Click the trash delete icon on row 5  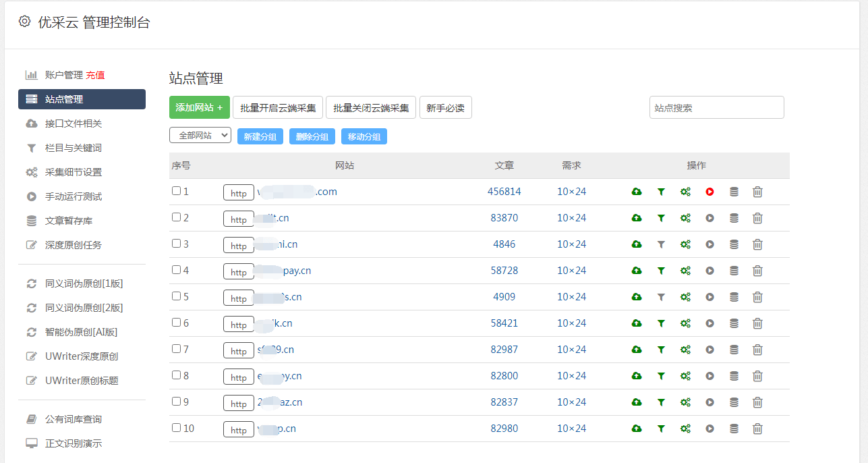tap(757, 297)
